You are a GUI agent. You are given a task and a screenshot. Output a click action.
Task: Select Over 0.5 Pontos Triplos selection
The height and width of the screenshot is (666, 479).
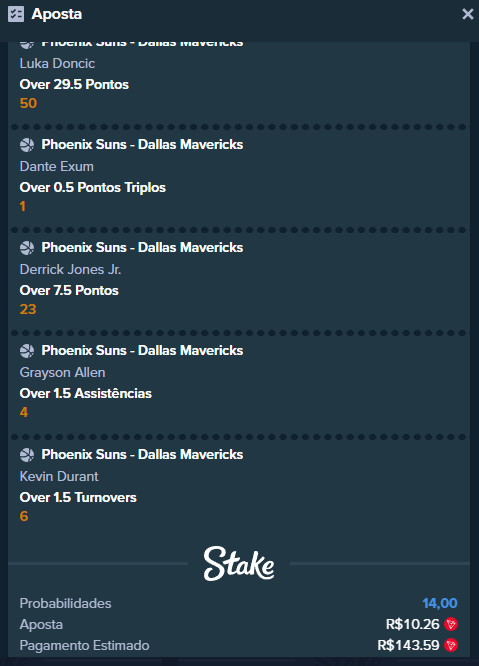pos(93,187)
